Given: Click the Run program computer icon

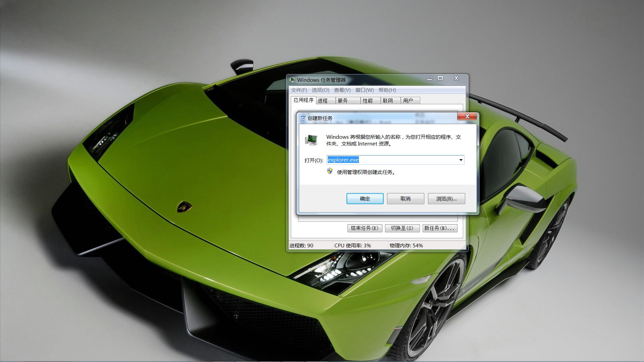Looking at the screenshot, I should [311, 140].
